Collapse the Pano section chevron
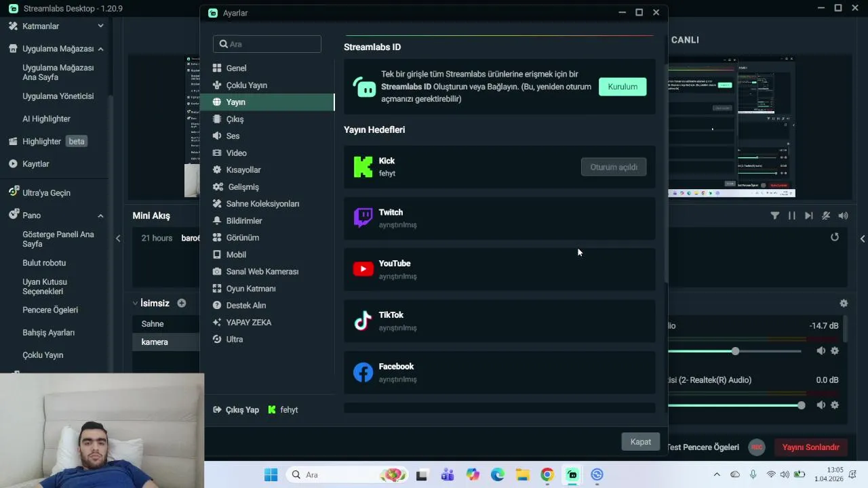This screenshot has width=868, height=488. (x=100, y=216)
